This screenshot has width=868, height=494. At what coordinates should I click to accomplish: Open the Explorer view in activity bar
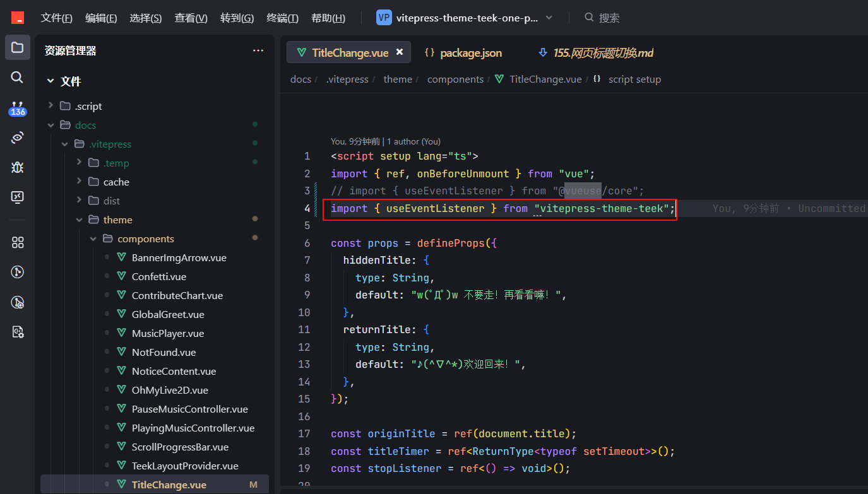pyautogui.click(x=18, y=47)
